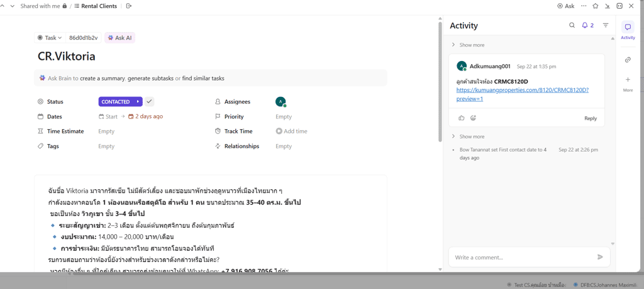Viewport: 644px width, 289px height.
Task: Search the Activity panel with magnifier icon
Action: pyautogui.click(x=572, y=26)
